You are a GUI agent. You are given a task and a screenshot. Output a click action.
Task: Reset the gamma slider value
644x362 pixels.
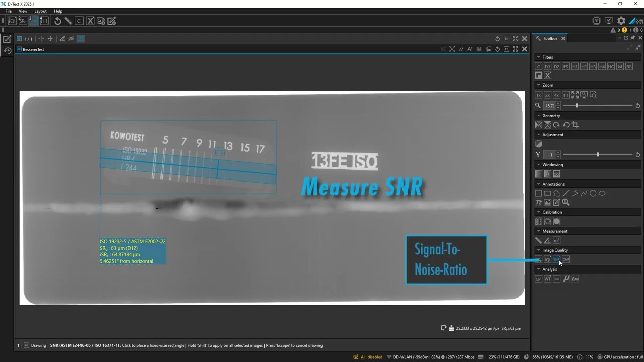[638, 155]
